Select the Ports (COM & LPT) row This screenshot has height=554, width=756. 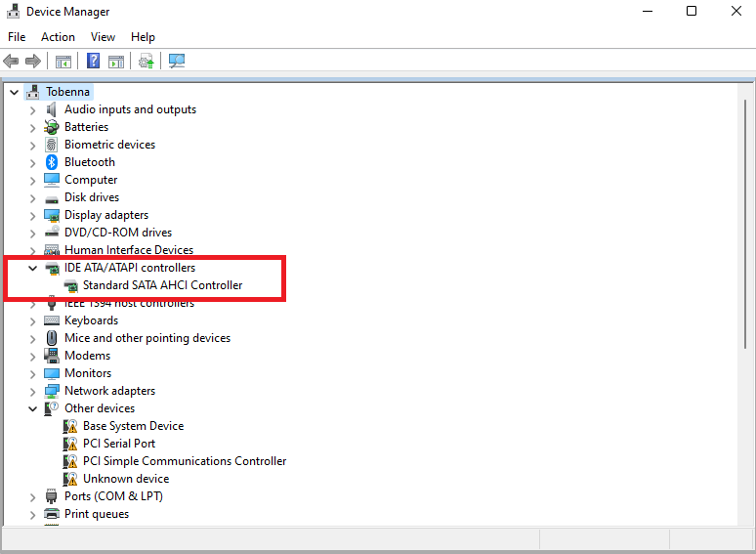tap(113, 496)
